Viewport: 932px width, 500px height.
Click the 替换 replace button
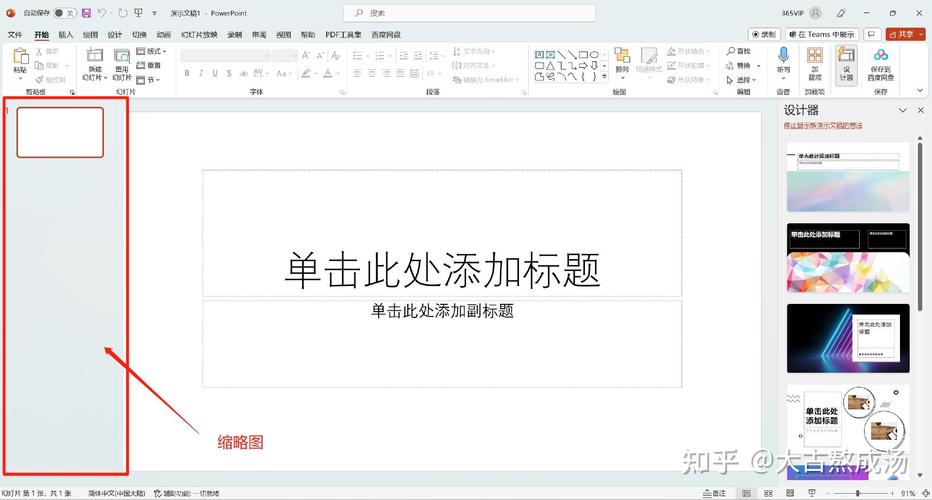pos(738,65)
